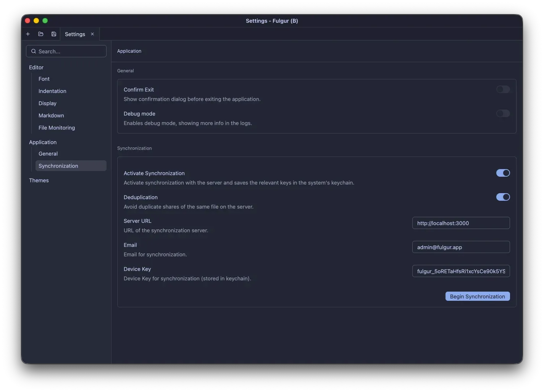This screenshot has height=392, width=544.
Task: Switch to the Settings tab
Action: pyautogui.click(x=75, y=34)
